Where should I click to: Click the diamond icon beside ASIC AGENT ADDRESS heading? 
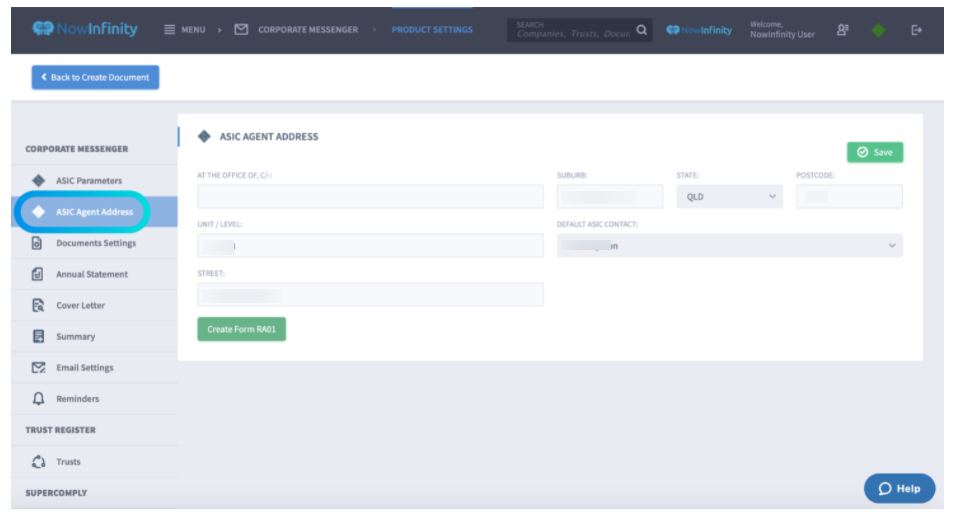[204, 136]
